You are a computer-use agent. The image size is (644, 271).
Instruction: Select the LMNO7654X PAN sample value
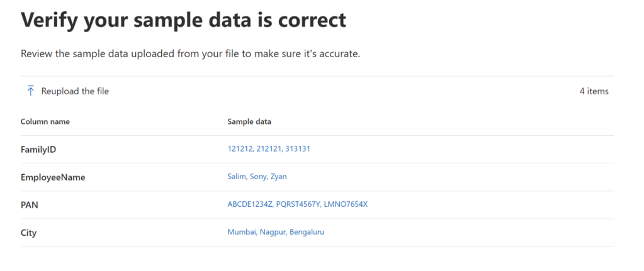pos(345,204)
